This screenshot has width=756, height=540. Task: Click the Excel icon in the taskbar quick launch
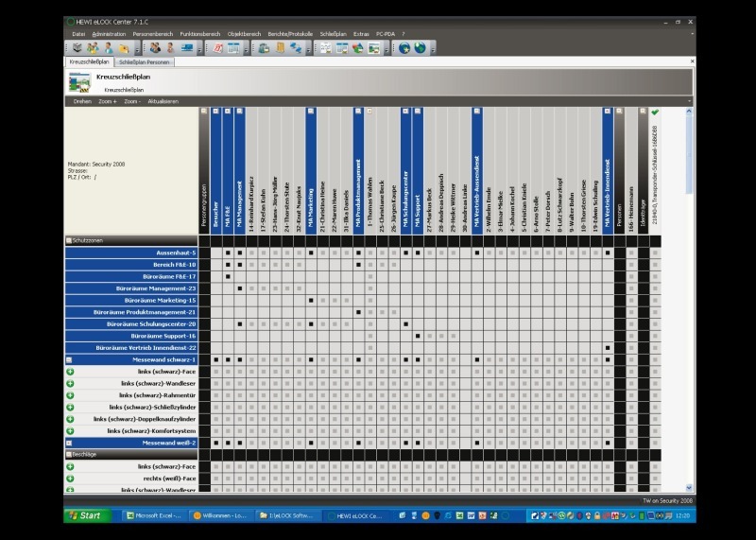pyautogui.click(x=459, y=515)
